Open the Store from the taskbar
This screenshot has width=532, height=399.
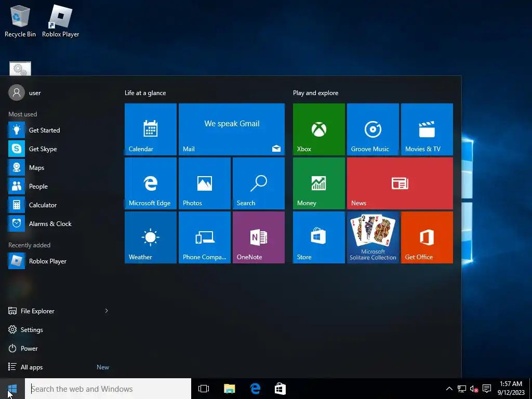coord(280,389)
